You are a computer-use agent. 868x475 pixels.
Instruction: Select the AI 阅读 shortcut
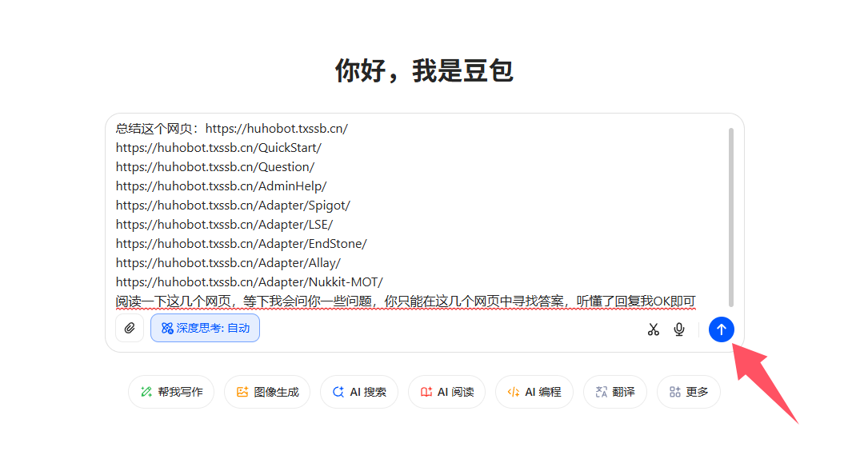(x=446, y=392)
